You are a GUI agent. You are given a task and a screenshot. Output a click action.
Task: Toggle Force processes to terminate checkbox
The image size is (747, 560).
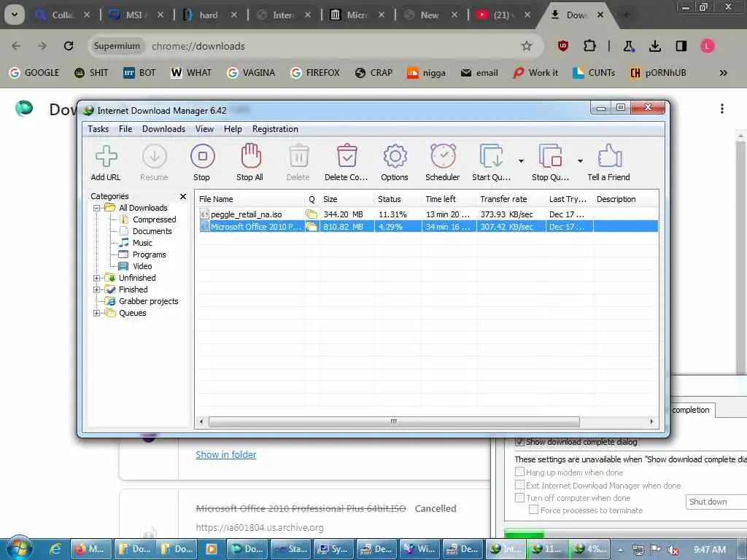click(x=533, y=510)
